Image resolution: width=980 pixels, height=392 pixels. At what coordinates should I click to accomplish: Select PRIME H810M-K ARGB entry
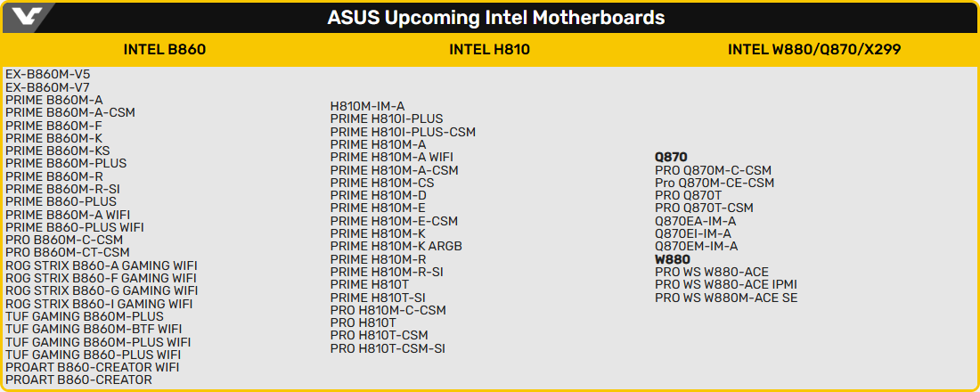click(396, 246)
